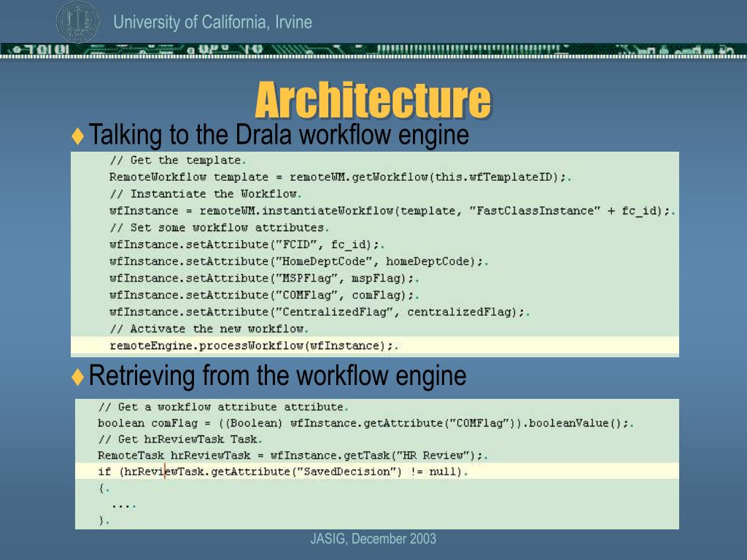Select heading 'Talking to the Drala workflow engine'
This screenshot has width=747, height=560.
(279, 134)
